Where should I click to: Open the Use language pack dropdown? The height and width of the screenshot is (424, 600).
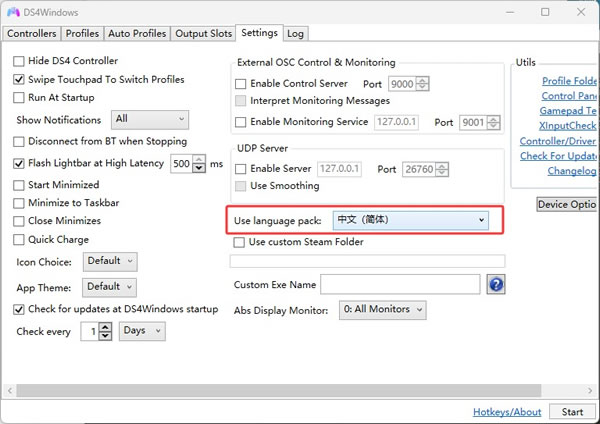[x=410, y=220]
